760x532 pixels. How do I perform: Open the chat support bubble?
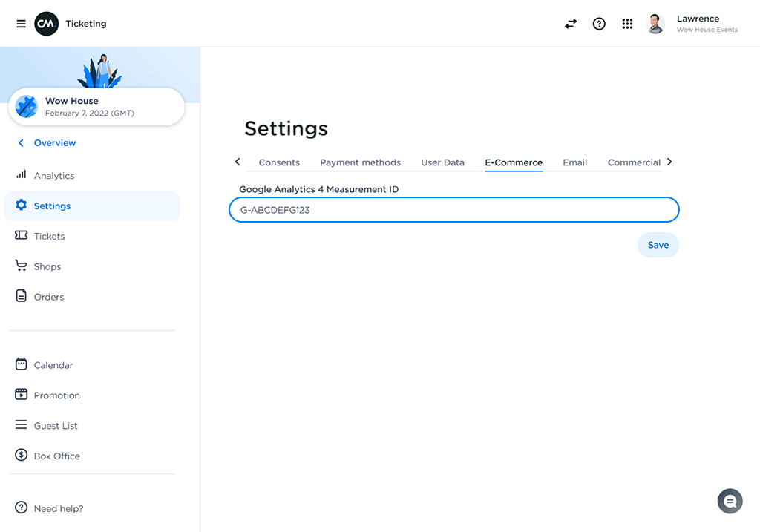coord(730,502)
